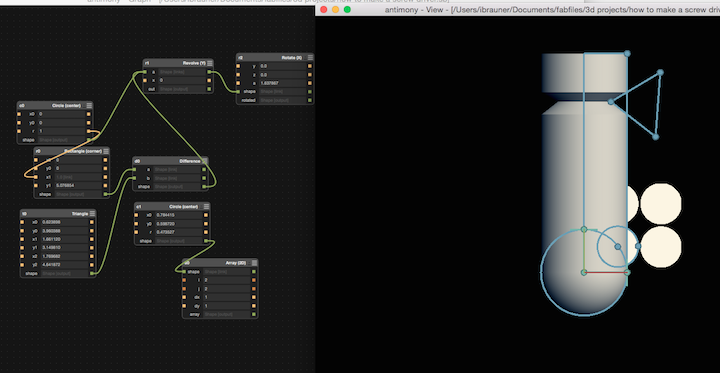Select the triangle's bottom vertex handle in View
Screen dimensions: 720x373
[x=655, y=137]
